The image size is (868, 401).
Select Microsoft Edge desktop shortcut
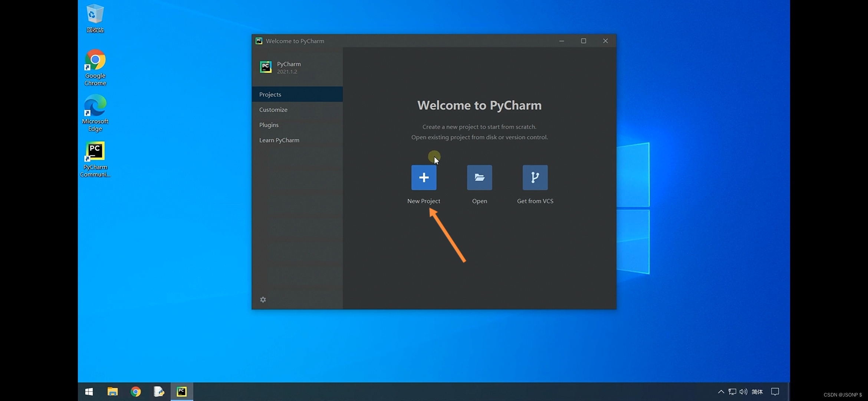(95, 113)
